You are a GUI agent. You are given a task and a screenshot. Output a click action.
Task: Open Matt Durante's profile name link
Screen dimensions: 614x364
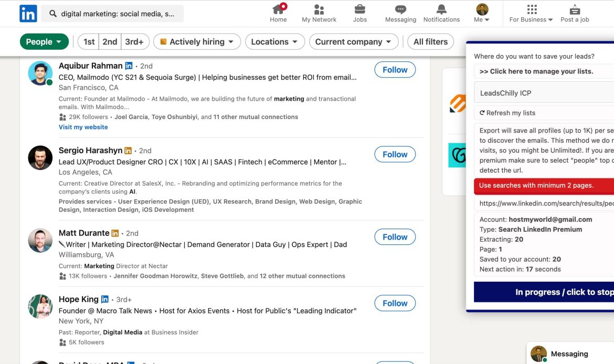click(84, 233)
